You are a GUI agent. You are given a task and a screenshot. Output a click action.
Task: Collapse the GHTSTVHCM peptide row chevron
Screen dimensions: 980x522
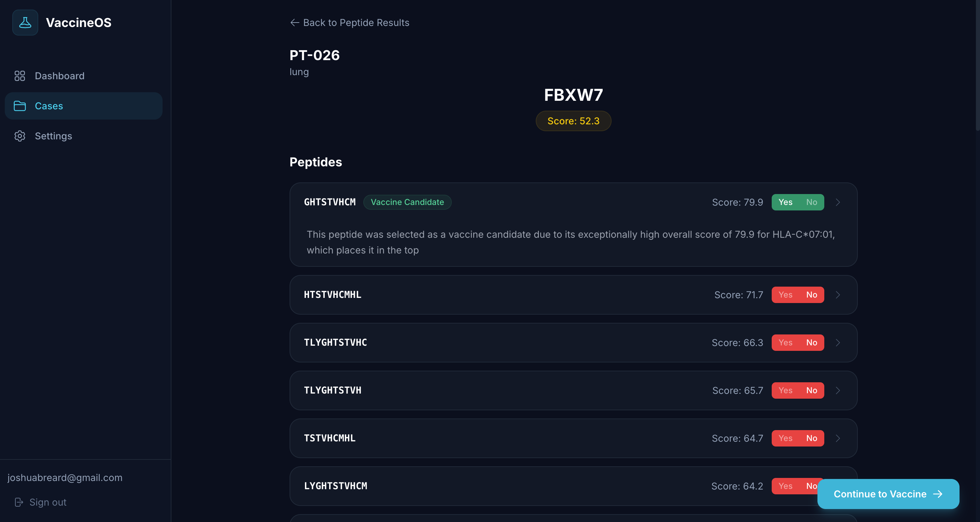click(x=838, y=202)
